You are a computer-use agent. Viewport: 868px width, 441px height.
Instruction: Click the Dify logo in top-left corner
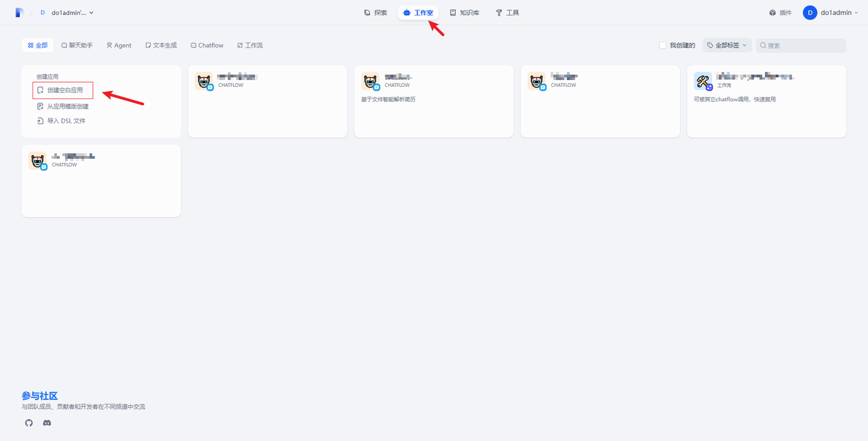coord(20,12)
